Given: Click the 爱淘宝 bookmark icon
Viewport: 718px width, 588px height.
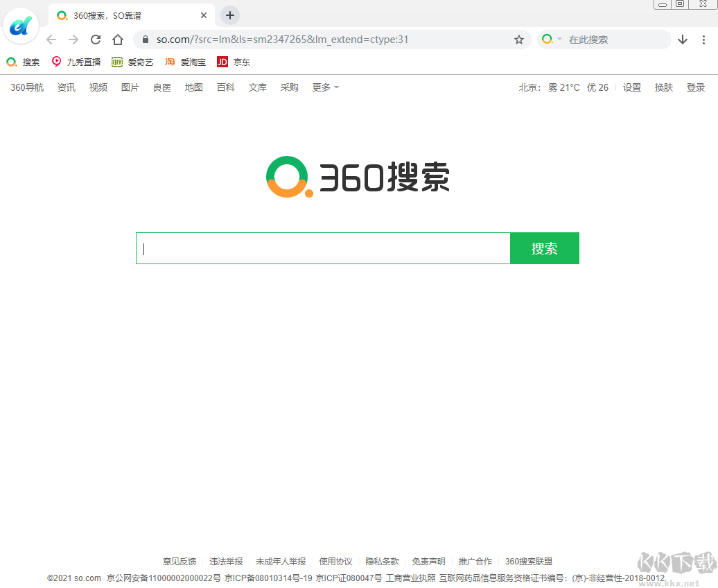Looking at the screenshot, I should coord(170,62).
